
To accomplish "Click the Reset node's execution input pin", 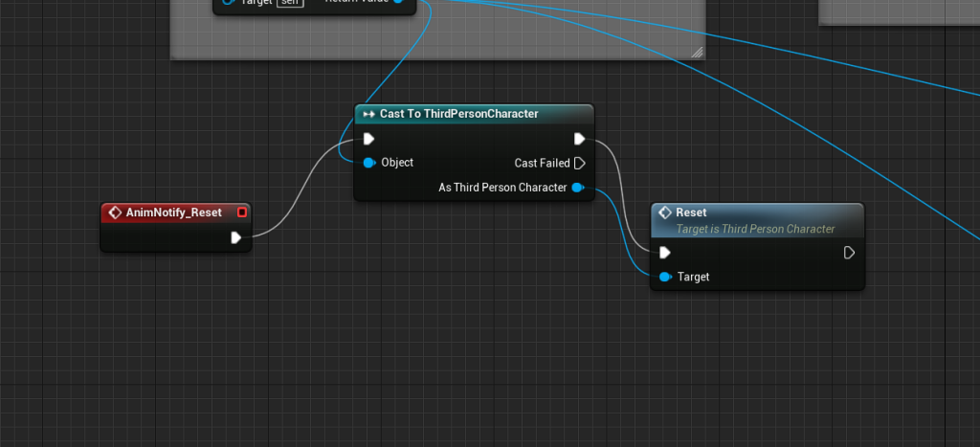I will tap(665, 253).
